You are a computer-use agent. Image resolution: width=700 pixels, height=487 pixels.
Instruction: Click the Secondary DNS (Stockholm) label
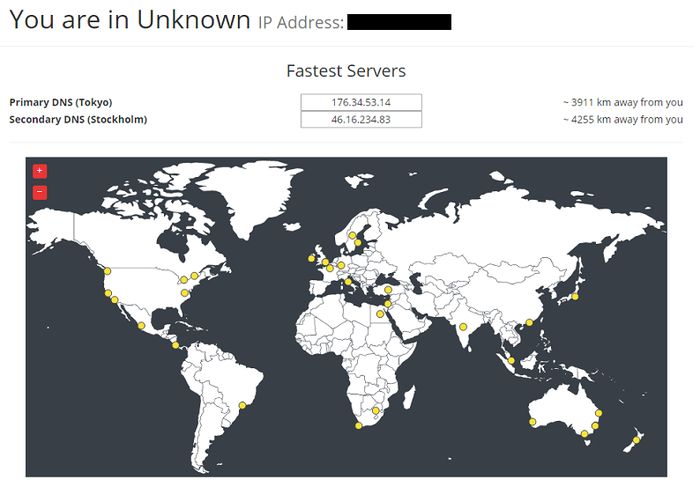coord(78,120)
